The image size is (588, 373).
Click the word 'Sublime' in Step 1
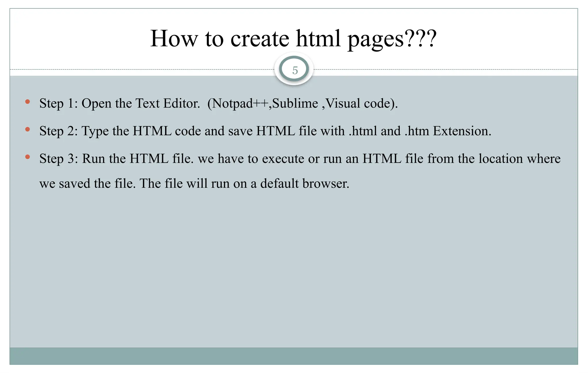[x=295, y=103]
